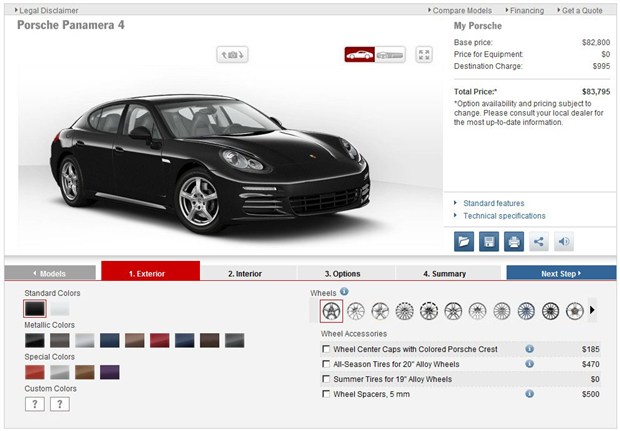Enter fullscreen car view
620x431 pixels.
click(424, 55)
